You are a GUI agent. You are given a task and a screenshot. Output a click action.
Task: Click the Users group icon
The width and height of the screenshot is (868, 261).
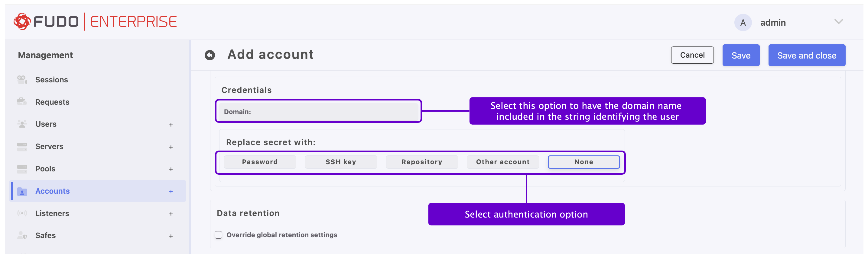[22, 124]
